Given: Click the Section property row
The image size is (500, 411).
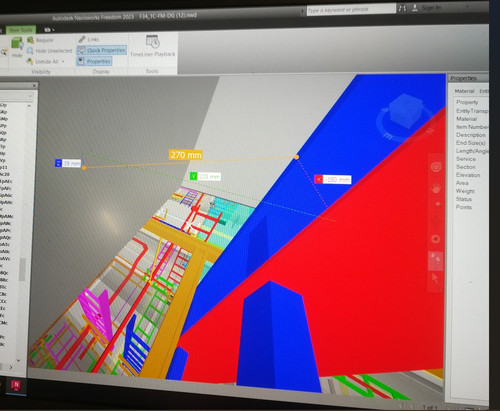Looking at the screenshot, I should click(x=466, y=167).
